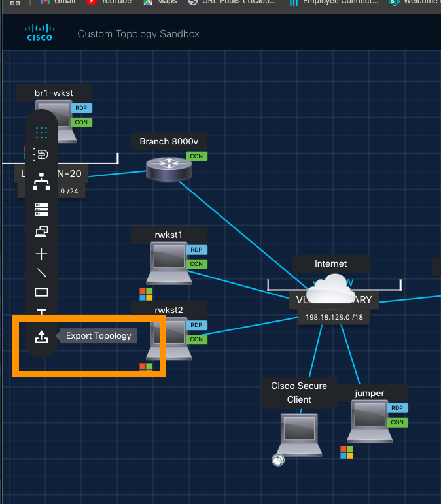Screen dimensions: 441x504
Task: Select the rectangle shape tool
Action: (41, 292)
